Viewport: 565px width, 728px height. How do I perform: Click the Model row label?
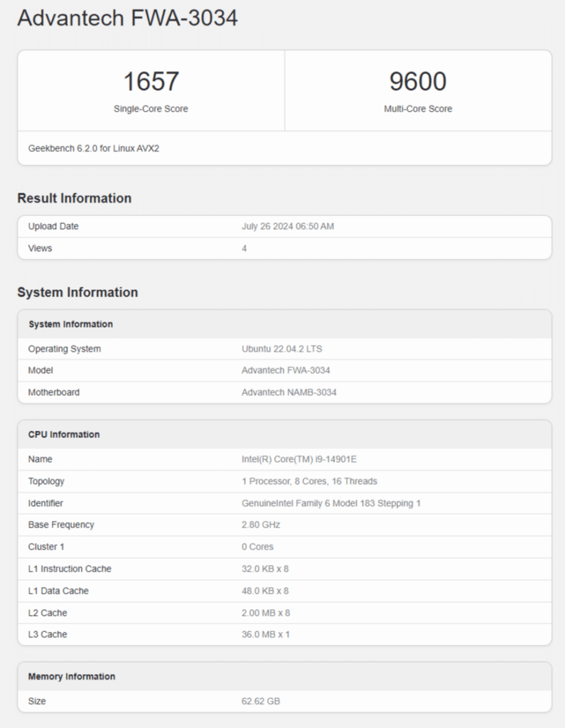click(41, 370)
